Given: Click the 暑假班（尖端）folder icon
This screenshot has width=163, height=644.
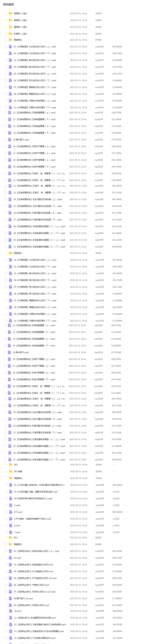Looking at the screenshot, I should [x=11, y=27].
